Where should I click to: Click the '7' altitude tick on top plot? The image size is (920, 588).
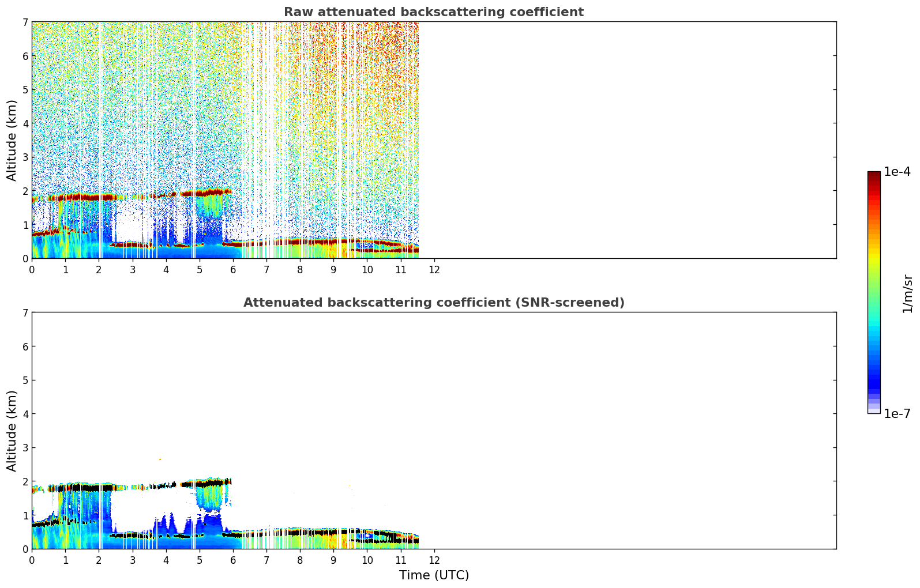point(25,22)
